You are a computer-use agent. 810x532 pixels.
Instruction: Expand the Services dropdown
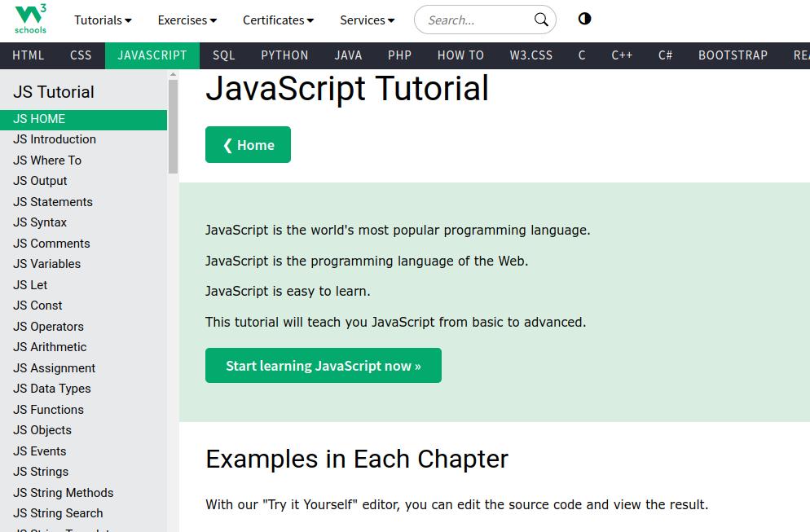368,20
